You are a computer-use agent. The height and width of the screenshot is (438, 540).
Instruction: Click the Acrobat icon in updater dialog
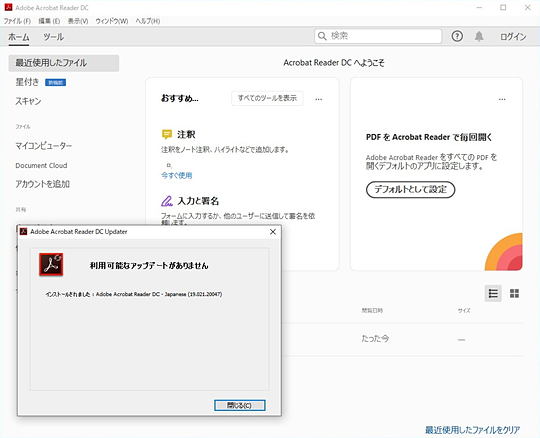point(51,264)
